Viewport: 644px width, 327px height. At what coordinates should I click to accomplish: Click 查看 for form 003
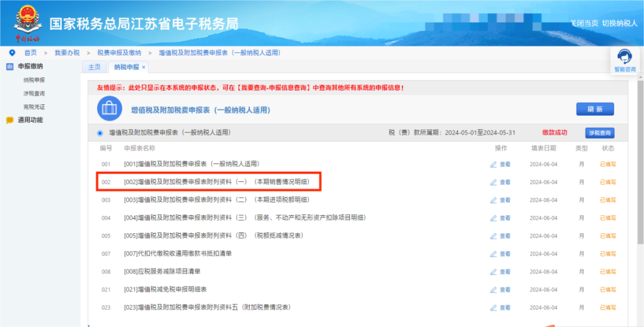point(505,200)
